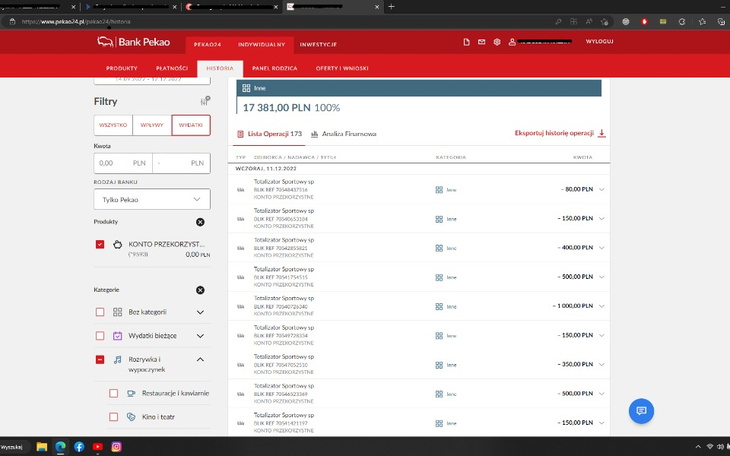Screen dimensions: 730x456
Task: Click the filter settings icon beside Filtry
Action: click(x=204, y=101)
